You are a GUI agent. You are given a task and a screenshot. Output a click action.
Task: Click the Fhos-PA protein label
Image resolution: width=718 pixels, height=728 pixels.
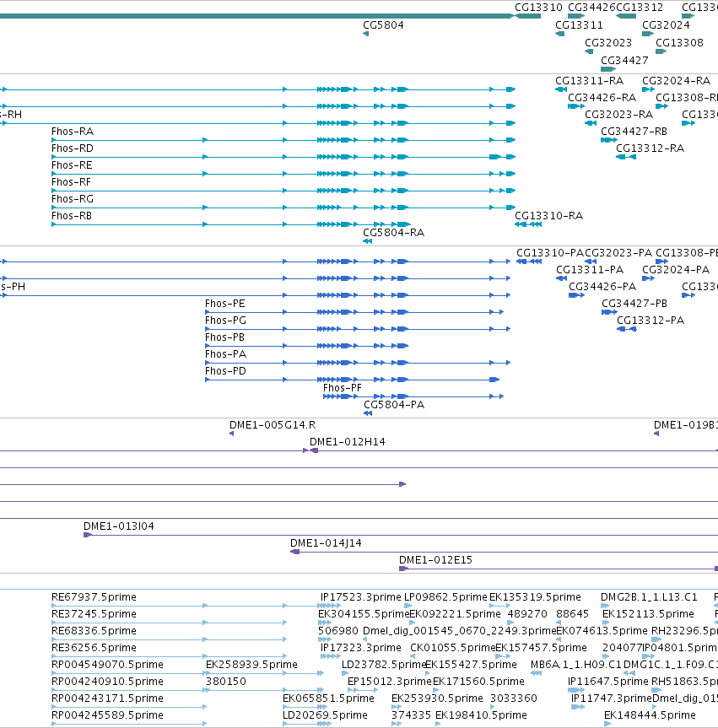(226, 354)
